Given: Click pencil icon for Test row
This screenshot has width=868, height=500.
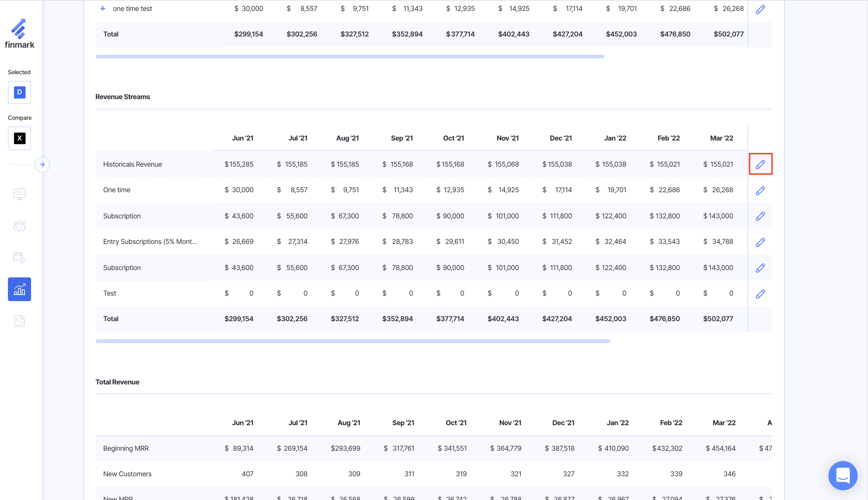Looking at the screenshot, I should click(760, 293).
